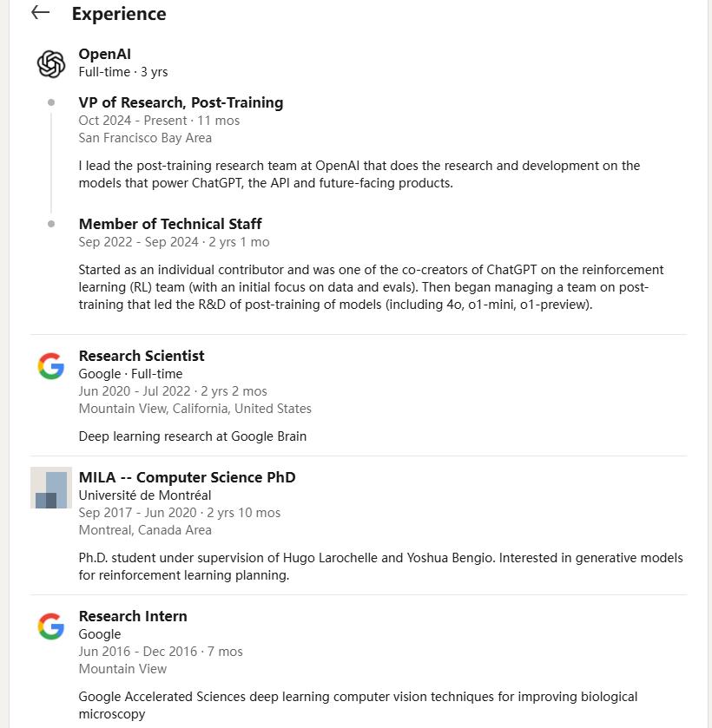The height and width of the screenshot is (728, 712).
Task: Click the Oct 2024 - Present date line
Action: pos(159,121)
